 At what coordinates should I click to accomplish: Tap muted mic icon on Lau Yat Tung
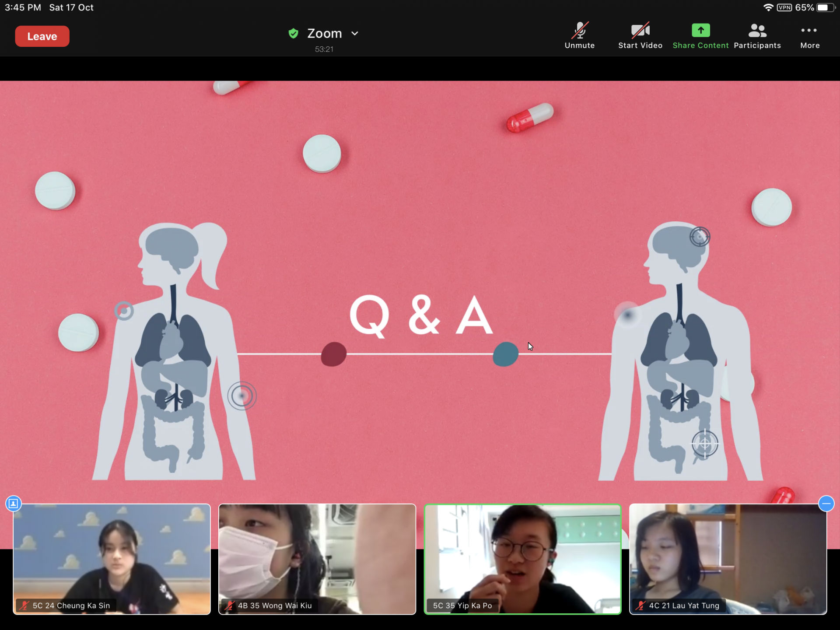(640, 605)
